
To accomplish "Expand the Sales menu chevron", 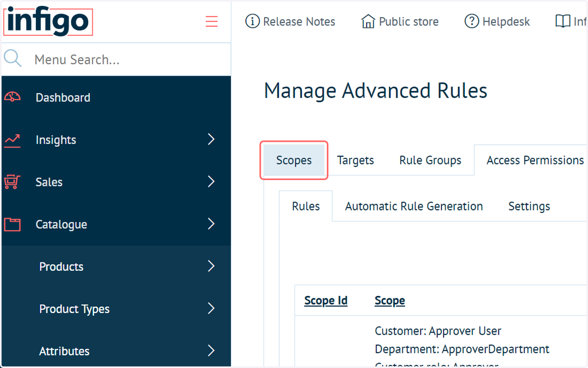I will [211, 182].
